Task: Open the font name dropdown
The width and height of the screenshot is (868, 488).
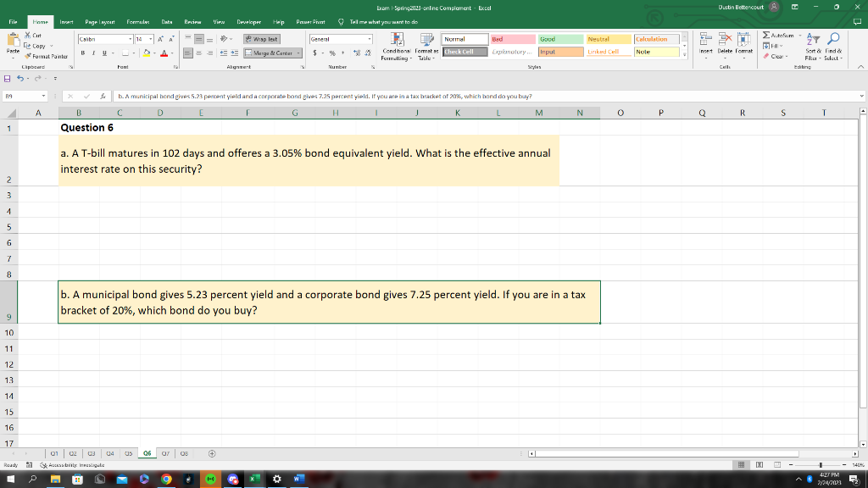Action: 130,39
